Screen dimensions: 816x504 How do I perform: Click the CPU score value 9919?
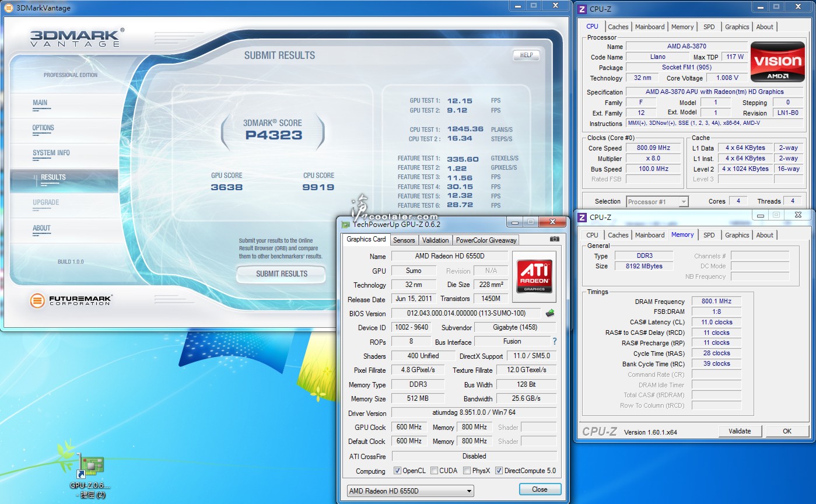click(318, 187)
